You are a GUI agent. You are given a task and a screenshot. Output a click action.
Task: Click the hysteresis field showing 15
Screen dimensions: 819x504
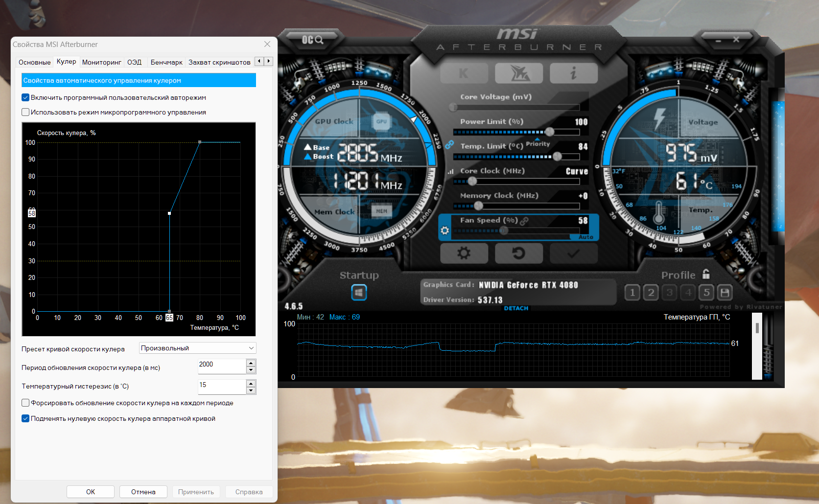click(222, 387)
